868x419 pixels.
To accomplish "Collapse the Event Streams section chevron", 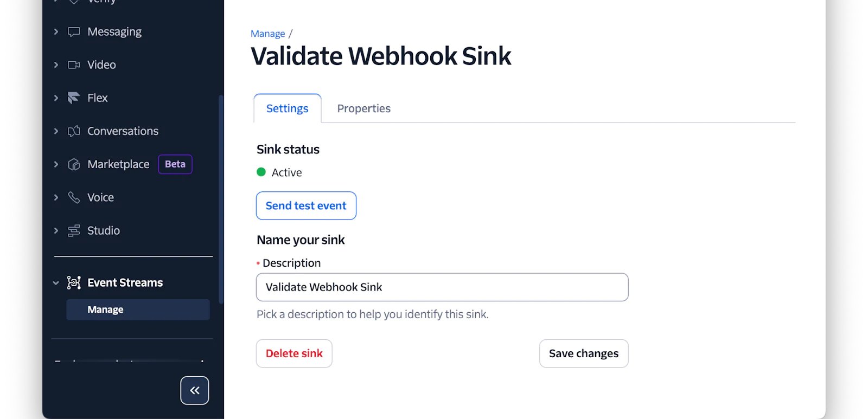I will coord(56,283).
